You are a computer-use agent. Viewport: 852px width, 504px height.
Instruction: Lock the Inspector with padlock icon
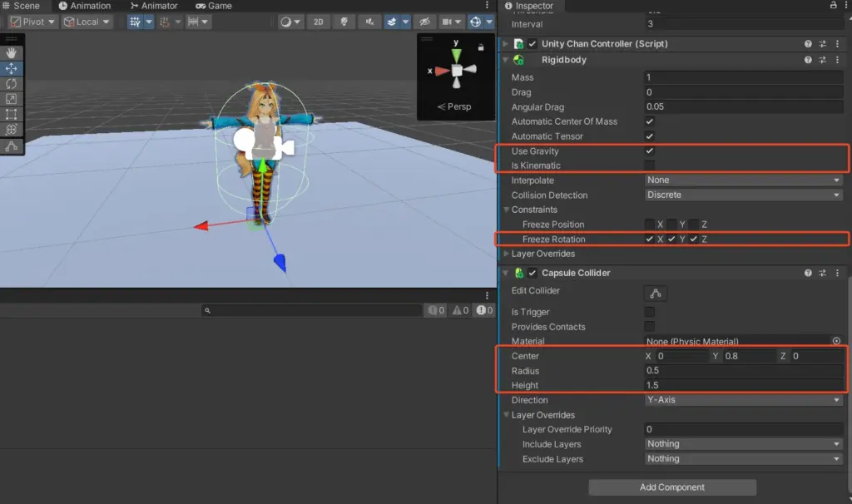pyautogui.click(x=834, y=5)
